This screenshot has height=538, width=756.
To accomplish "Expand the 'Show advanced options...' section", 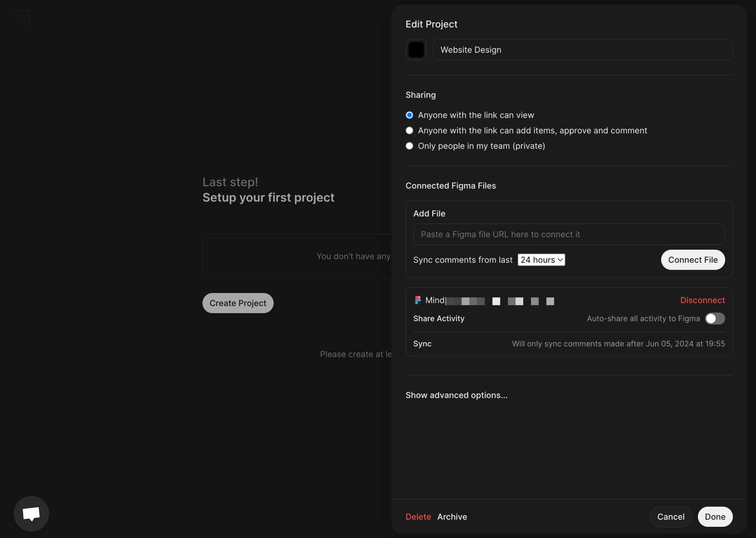I will 456,395.
